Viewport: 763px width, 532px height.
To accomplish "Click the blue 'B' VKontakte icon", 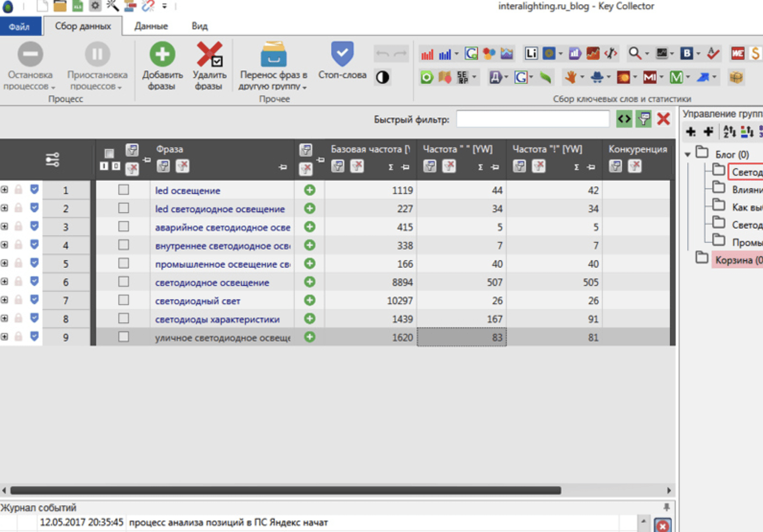I will 687,53.
